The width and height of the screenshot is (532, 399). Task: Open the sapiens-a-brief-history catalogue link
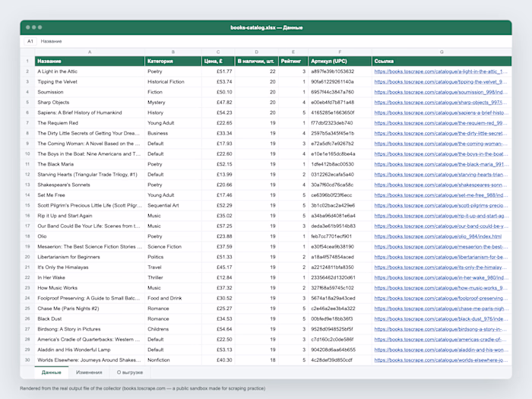click(x=441, y=112)
